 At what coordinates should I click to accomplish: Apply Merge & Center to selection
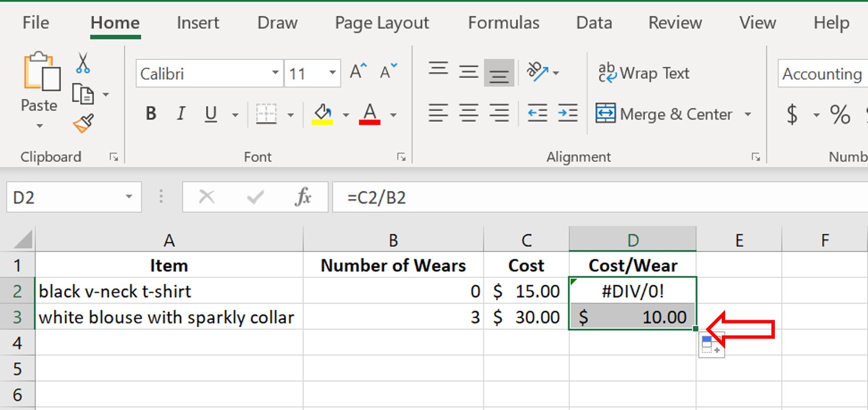[x=666, y=114]
